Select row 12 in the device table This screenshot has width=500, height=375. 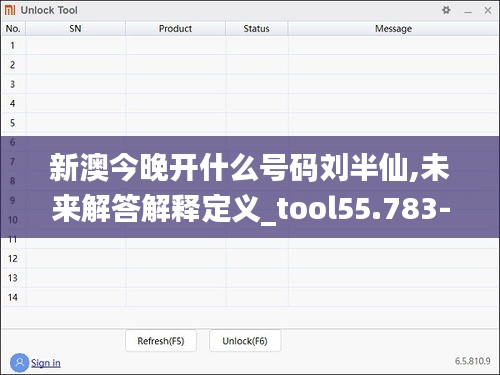coord(250,258)
